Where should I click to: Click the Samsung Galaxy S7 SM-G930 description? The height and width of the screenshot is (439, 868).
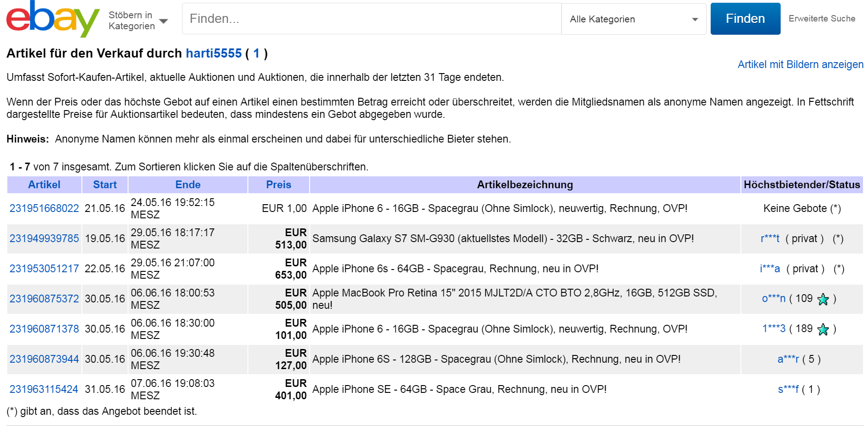503,238
